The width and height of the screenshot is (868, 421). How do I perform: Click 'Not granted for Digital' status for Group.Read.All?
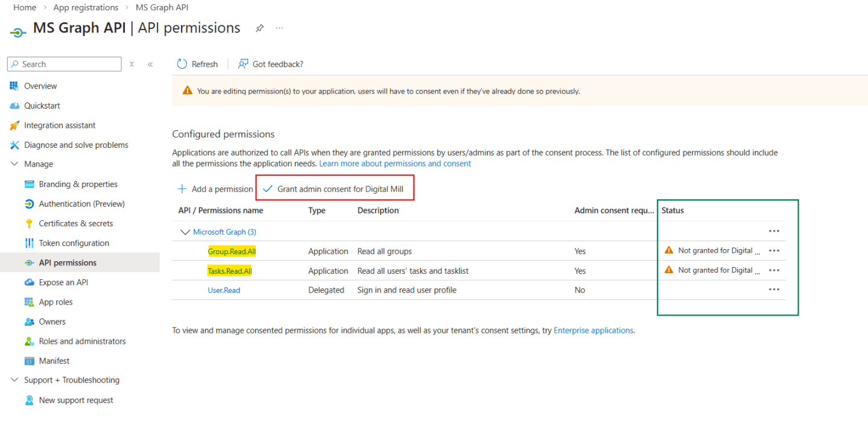coord(719,250)
